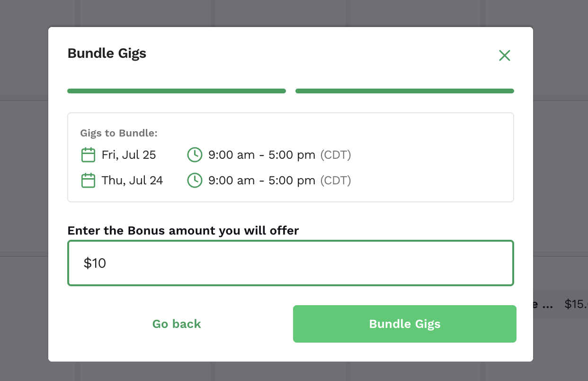Click the Bundle Gigs dialog title
This screenshot has height=381, width=588.
click(x=107, y=53)
